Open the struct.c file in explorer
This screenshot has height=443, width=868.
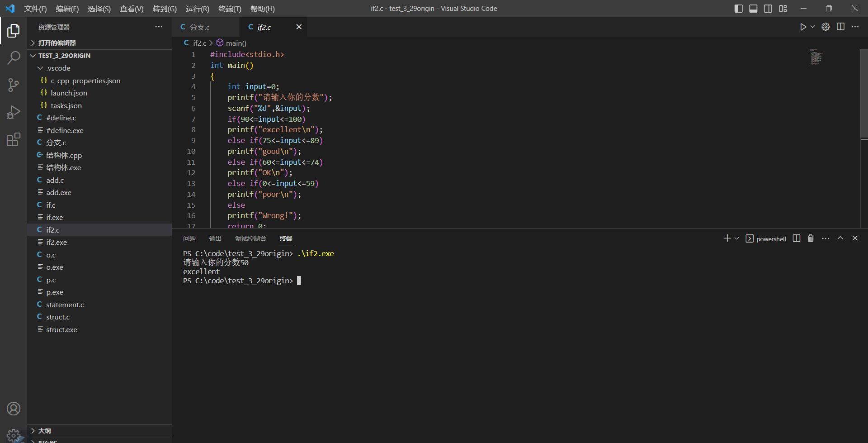[58, 317]
